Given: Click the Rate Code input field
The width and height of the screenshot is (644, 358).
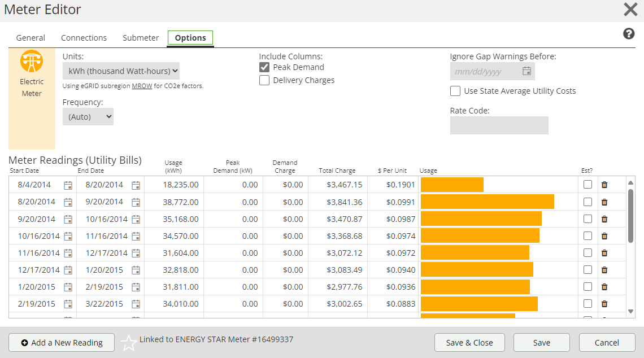Looking at the screenshot, I should (499, 125).
